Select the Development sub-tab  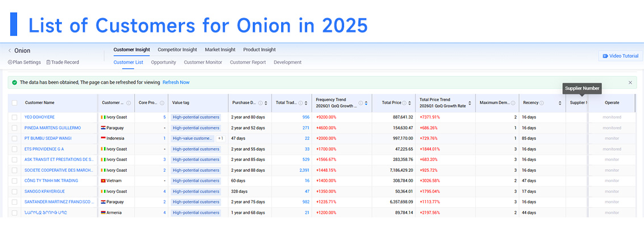(x=287, y=62)
